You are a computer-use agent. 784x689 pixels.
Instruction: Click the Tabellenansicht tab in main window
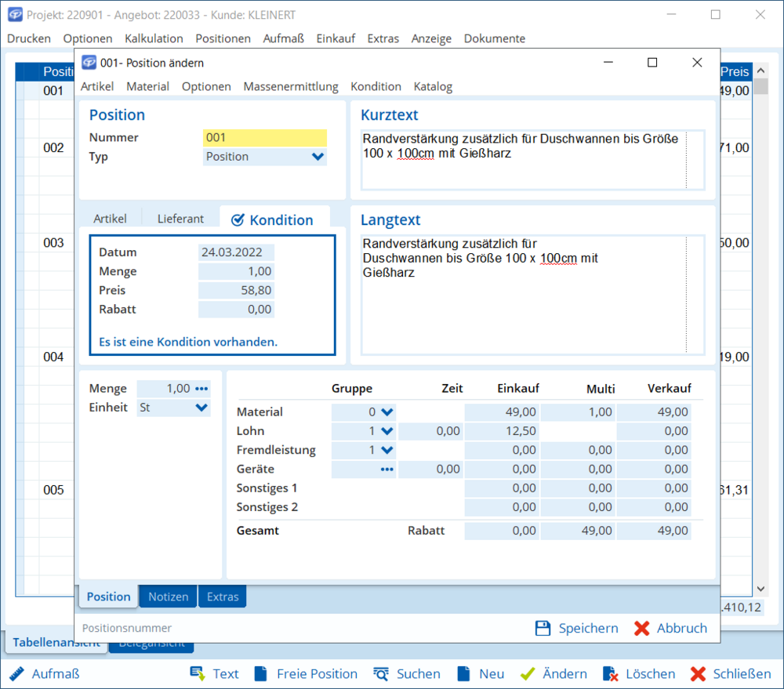tap(56, 643)
